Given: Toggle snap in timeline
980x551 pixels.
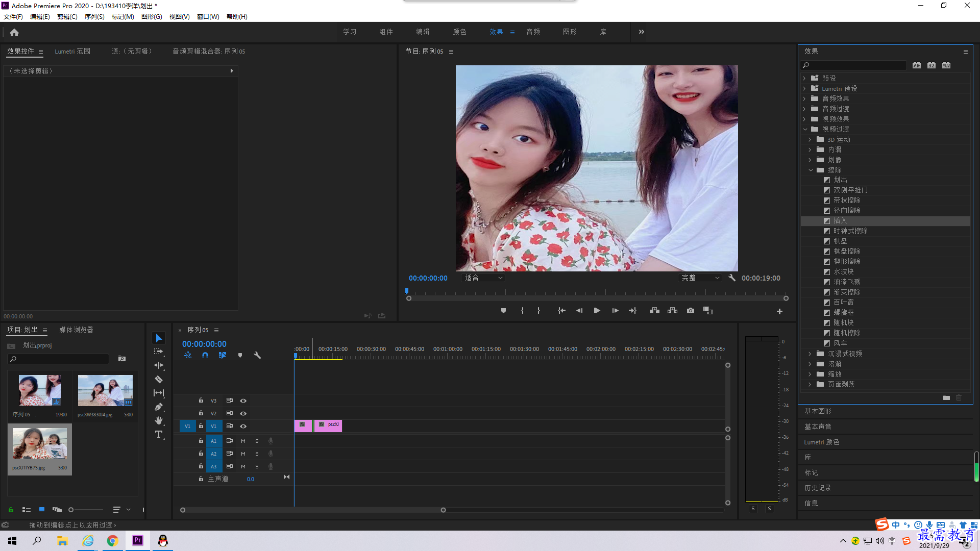Looking at the screenshot, I should click(205, 355).
